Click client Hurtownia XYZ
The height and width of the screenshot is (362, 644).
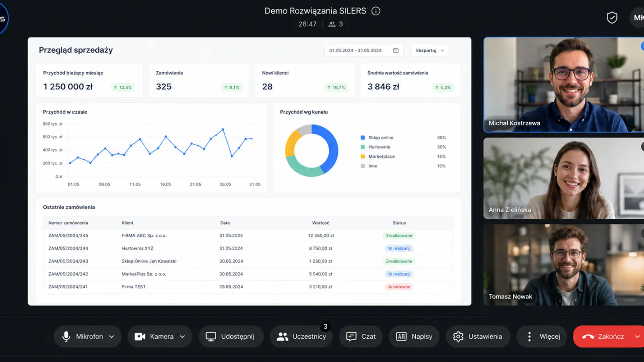[138, 249]
